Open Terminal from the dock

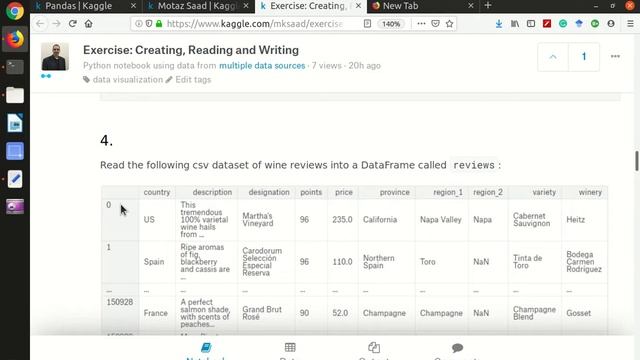tap(15, 67)
